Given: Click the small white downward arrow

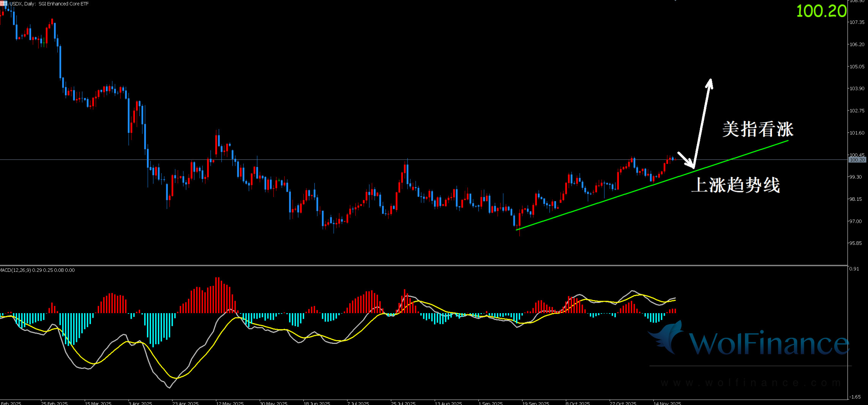Looking at the screenshot, I should pyautogui.click(x=685, y=159).
